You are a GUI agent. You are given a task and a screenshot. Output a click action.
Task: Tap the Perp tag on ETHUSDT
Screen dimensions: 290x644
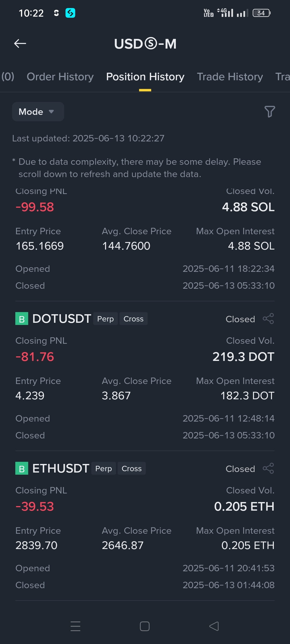[104, 469]
